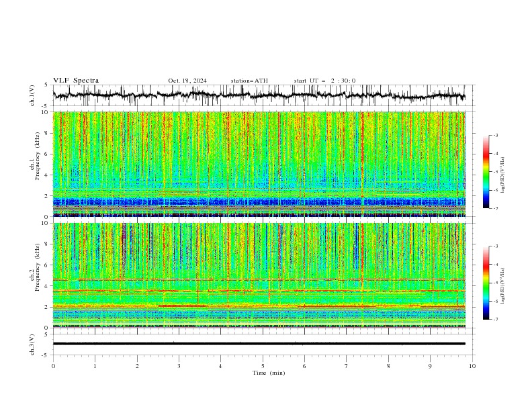Viewport: 532px width, 411px height.
Task: Click the ch.2 spectrogram panel
Action: (259, 275)
